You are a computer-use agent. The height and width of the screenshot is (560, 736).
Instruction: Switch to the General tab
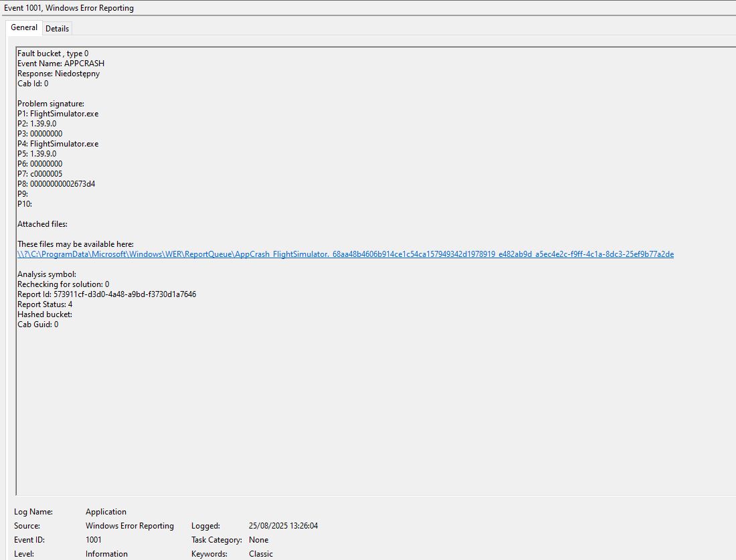(x=24, y=27)
